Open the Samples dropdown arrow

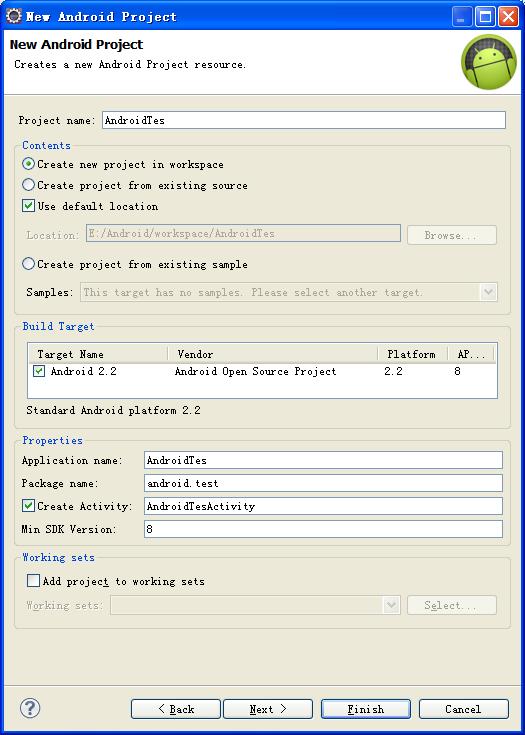[488, 292]
